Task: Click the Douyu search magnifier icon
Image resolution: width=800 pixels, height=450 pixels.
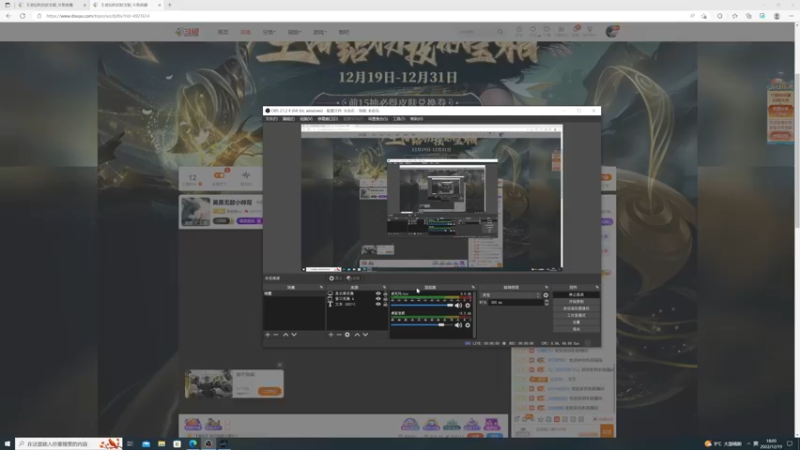Action: [x=500, y=32]
